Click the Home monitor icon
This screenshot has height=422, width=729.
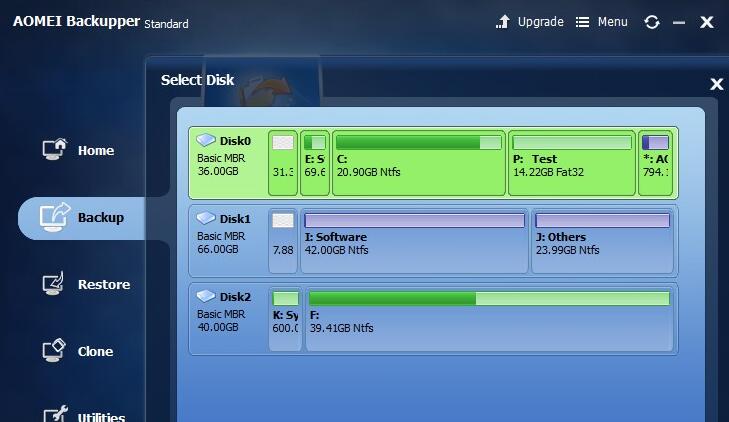[54, 149]
